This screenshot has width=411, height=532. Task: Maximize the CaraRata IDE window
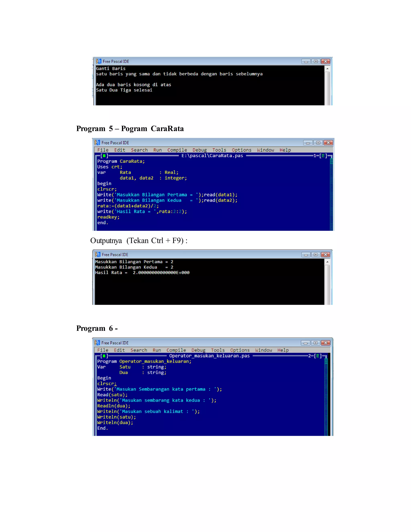318,143
